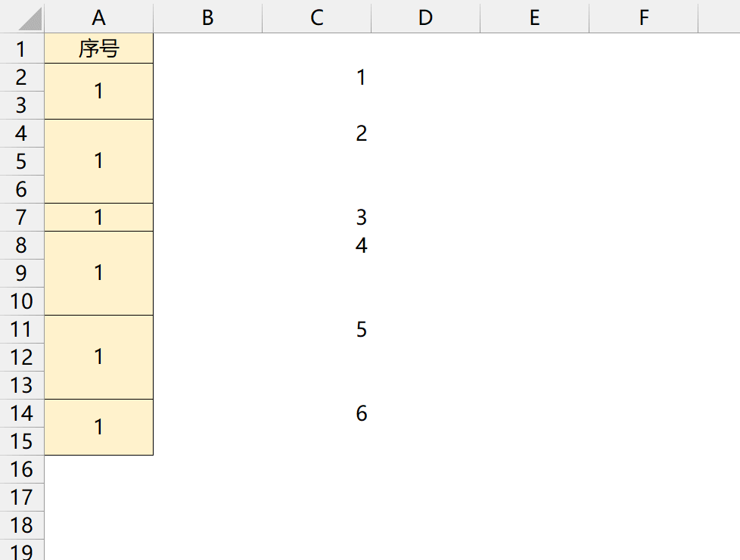Select column C header
This screenshot has height=560, width=740.
click(x=317, y=18)
